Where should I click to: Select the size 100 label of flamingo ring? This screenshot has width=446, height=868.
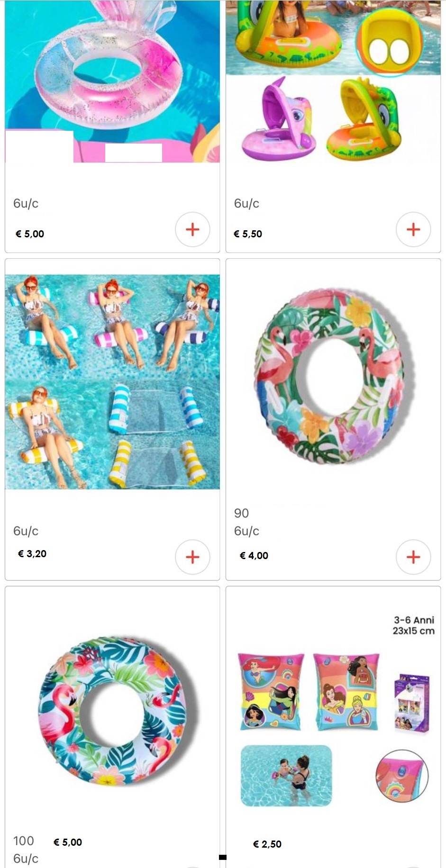click(24, 841)
